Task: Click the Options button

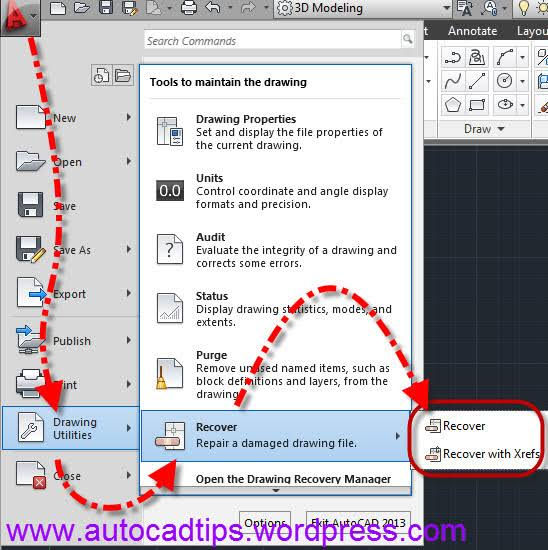Action: pos(265,523)
